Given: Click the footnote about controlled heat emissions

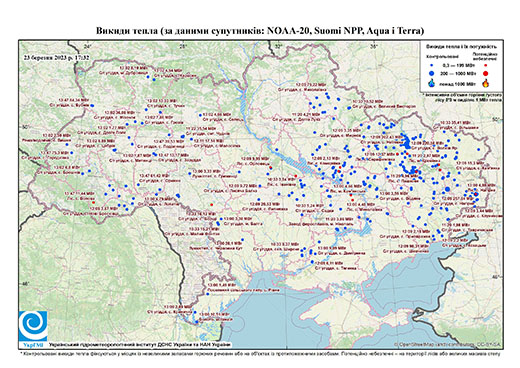Looking at the screenshot, I should tap(260, 353).
